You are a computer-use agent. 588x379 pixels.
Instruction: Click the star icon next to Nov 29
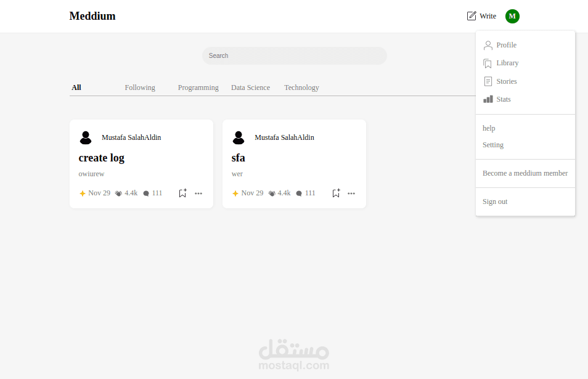coord(81,193)
